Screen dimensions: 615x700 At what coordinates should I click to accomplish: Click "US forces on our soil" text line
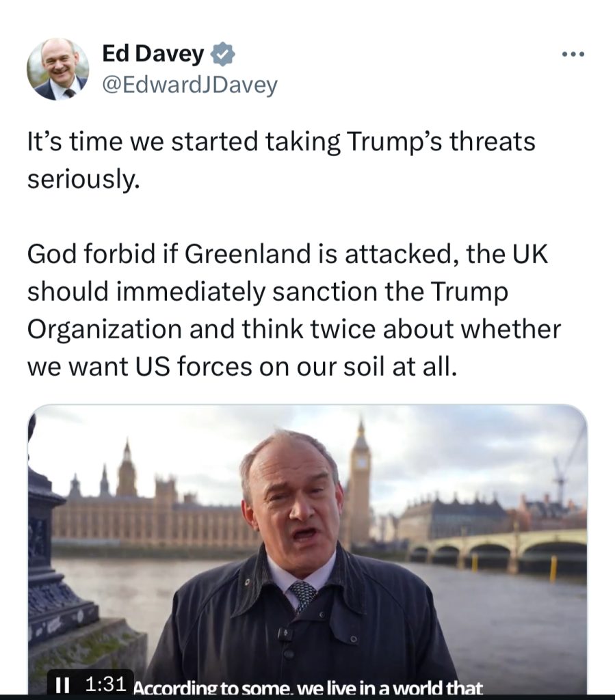tap(242, 367)
